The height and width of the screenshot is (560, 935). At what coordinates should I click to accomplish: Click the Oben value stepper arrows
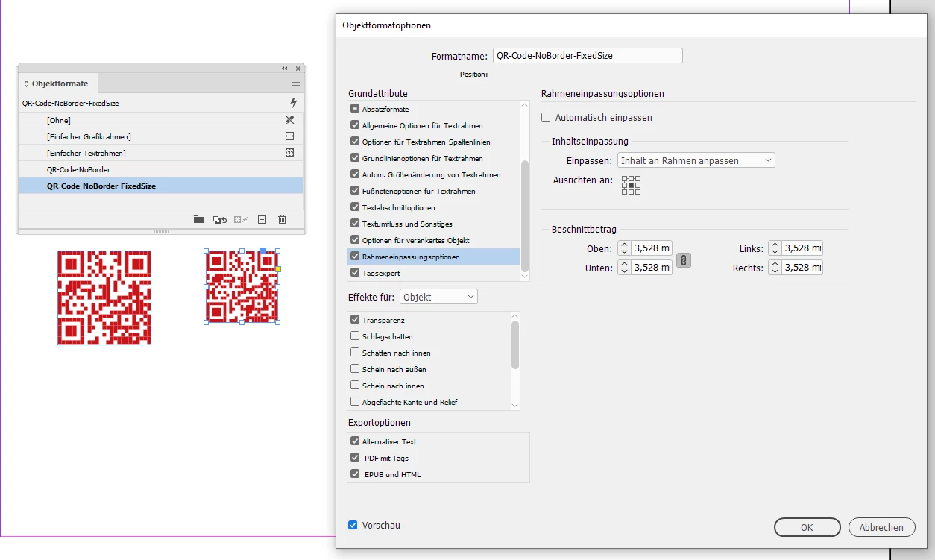pyautogui.click(x=624, y=248)
